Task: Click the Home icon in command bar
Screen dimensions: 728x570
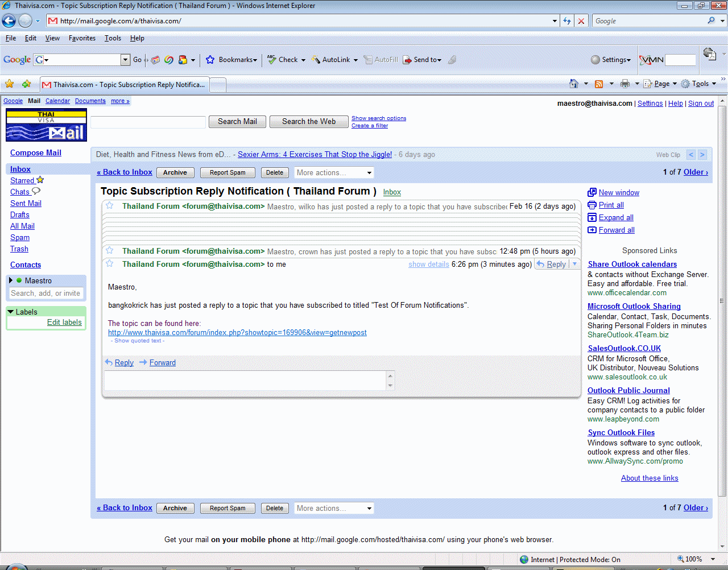Action: (x=574, y=84)
